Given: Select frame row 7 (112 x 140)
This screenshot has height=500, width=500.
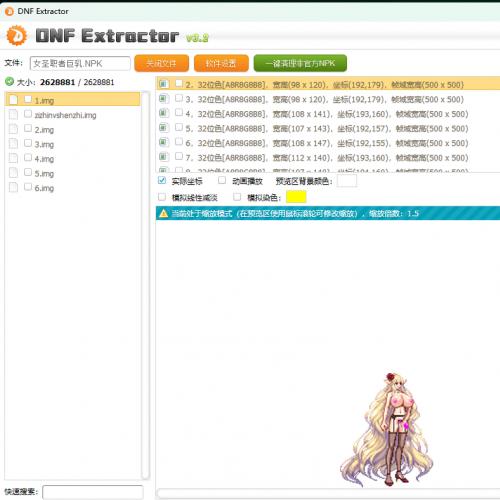Looking at the screenshot, I should coord(328,157).
